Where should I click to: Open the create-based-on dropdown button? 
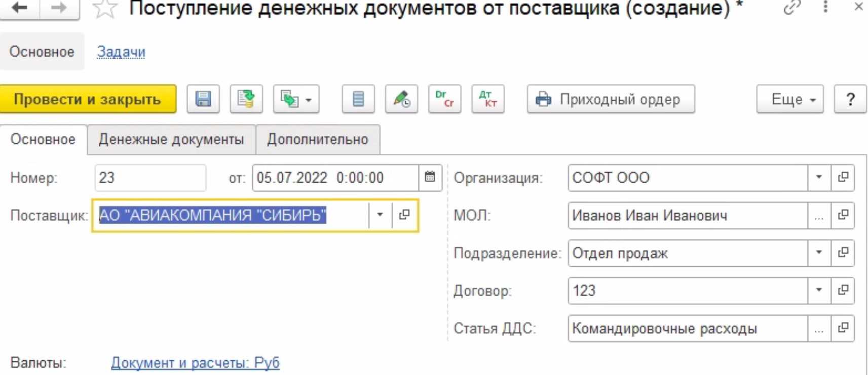click(x=296, y=99)
